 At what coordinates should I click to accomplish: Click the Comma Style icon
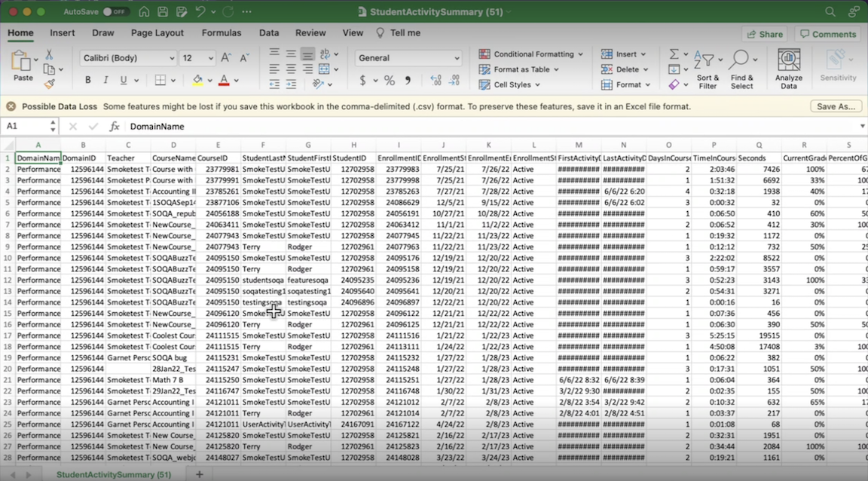408,81
